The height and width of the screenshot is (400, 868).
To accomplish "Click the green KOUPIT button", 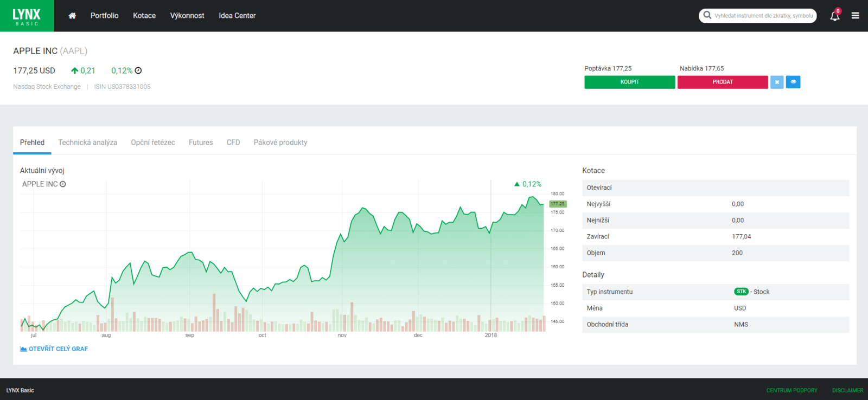I will 630,82.
